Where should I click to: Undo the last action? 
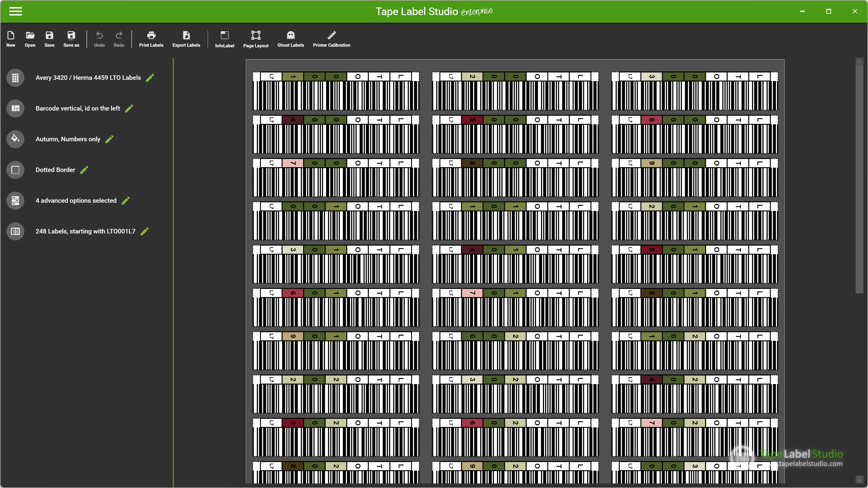pyautogui.click(x=99, y=39)
